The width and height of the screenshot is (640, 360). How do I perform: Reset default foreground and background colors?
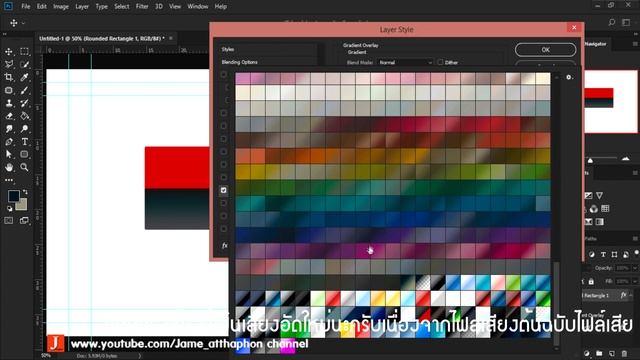tap(10, 209)
